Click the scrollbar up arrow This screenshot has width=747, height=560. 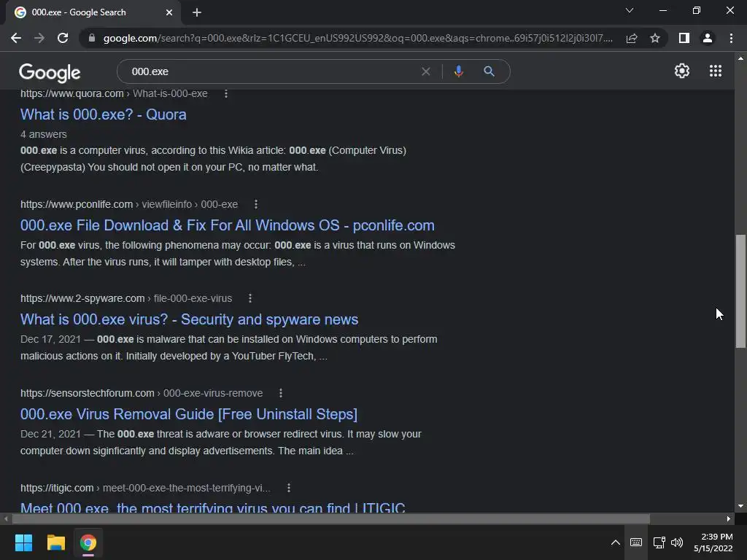tap(740, 58)
